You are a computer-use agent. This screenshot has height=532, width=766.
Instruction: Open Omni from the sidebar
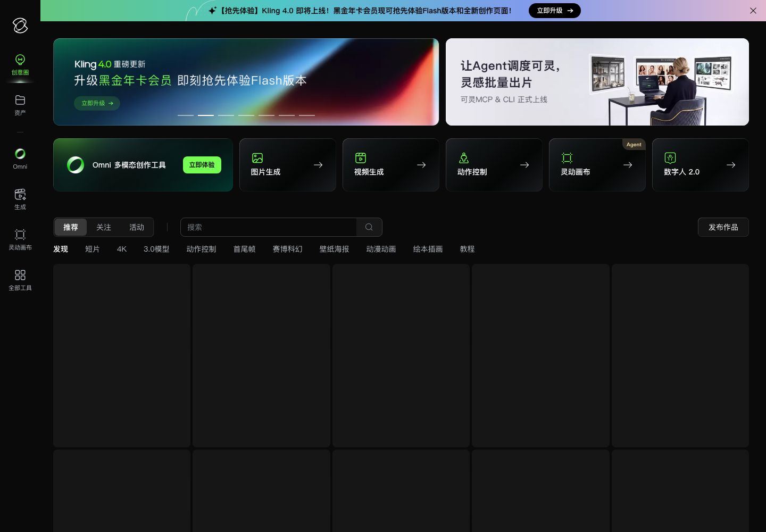[20, 159]
